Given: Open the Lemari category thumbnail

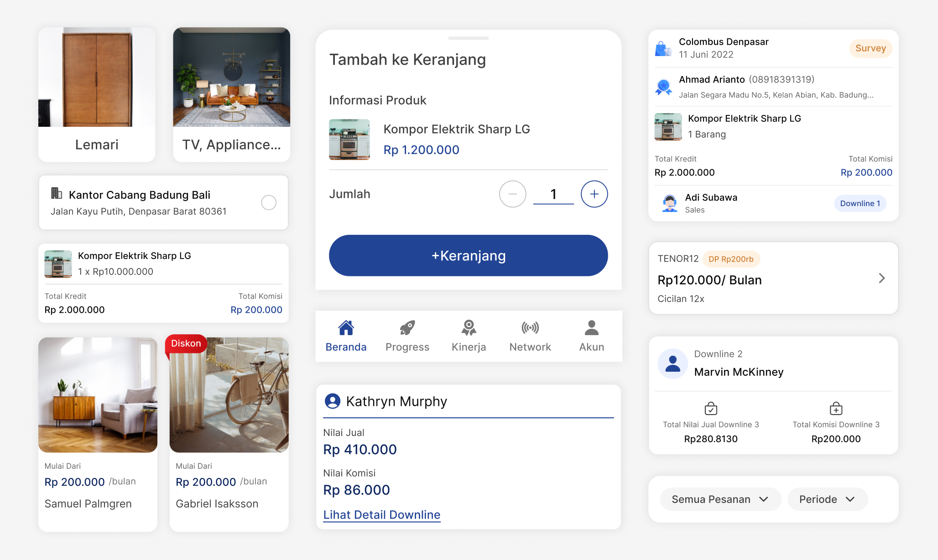Looking at the screenshot, I should [x=97, y=78].
